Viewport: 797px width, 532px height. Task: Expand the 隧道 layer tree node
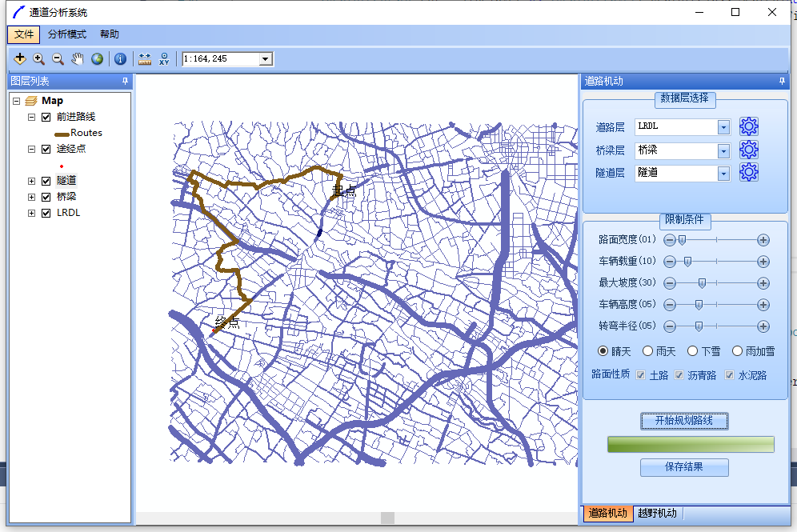[32, 181]
